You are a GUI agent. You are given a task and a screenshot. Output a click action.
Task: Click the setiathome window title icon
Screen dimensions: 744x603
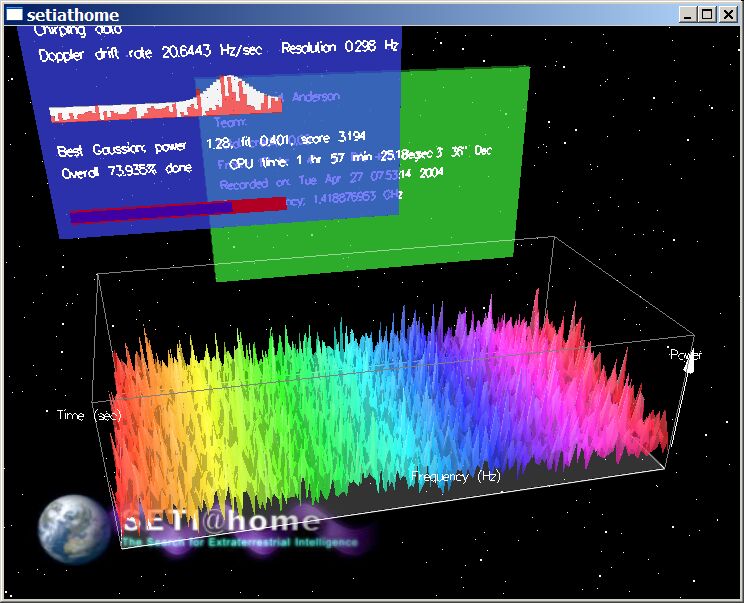coord(14,15)
